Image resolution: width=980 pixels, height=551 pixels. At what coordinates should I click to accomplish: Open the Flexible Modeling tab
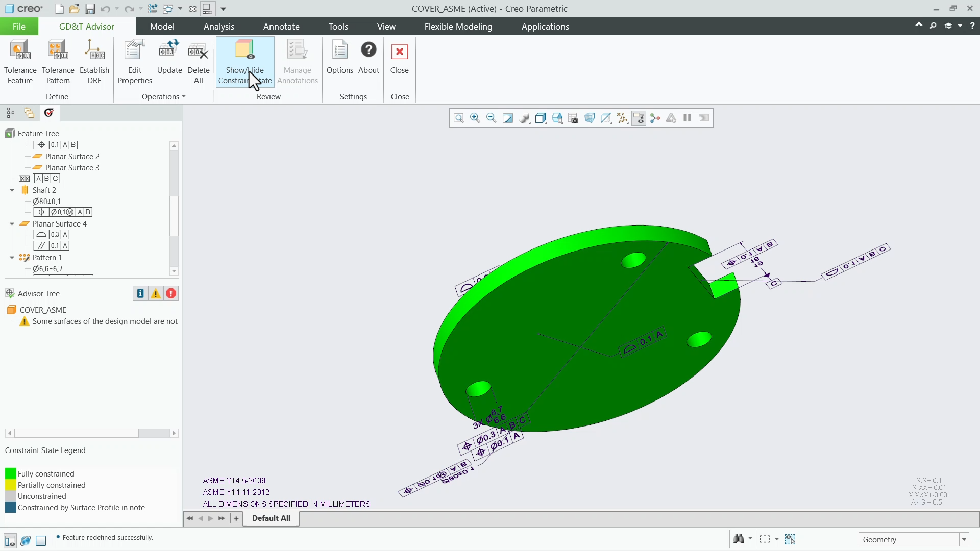point(458,27)
